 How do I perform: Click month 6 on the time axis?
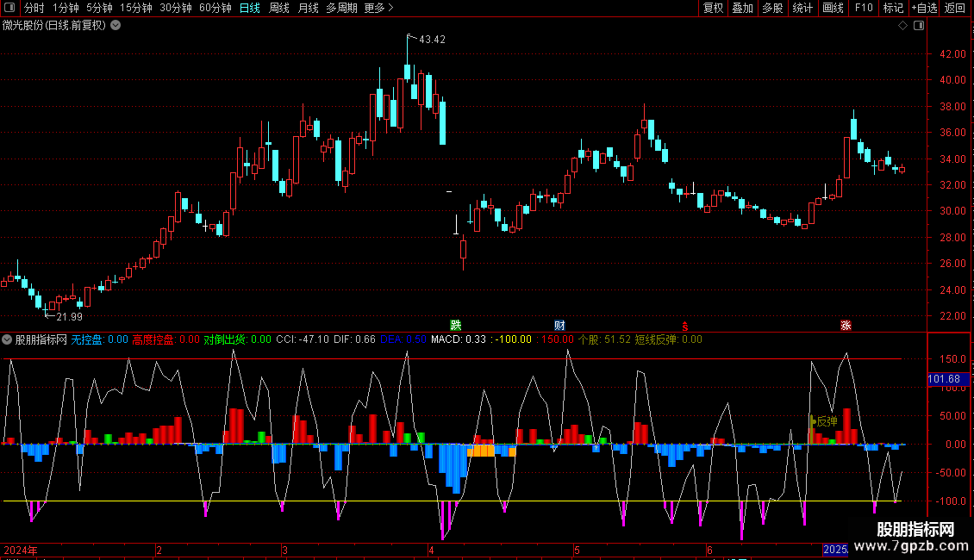coord(709,550)
